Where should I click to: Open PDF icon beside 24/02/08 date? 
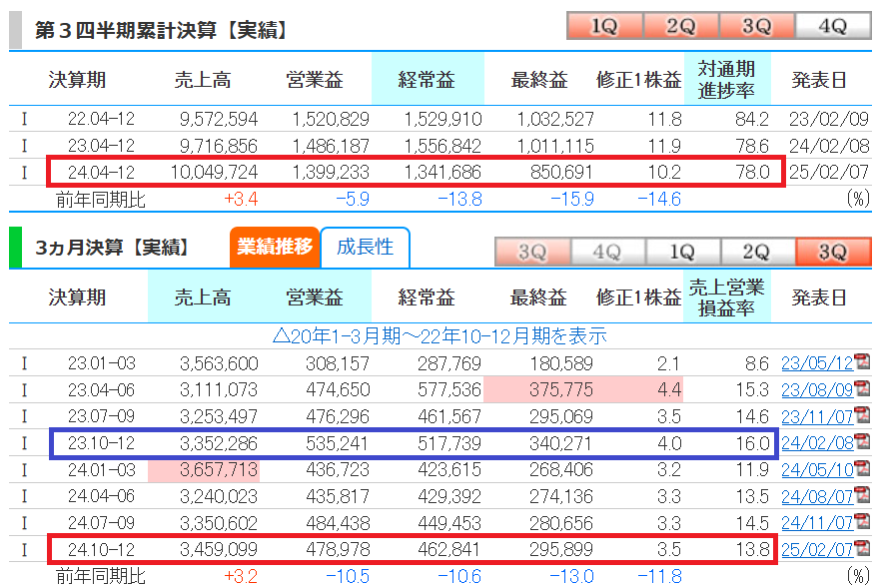tap(862, 441)
